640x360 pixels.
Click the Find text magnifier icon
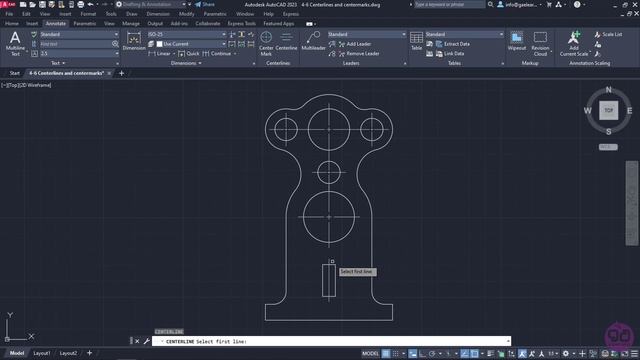click(x=115, y=44)
